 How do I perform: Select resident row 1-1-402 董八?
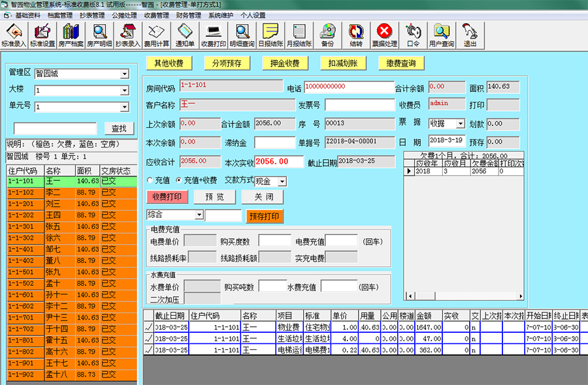pos(72,260)
